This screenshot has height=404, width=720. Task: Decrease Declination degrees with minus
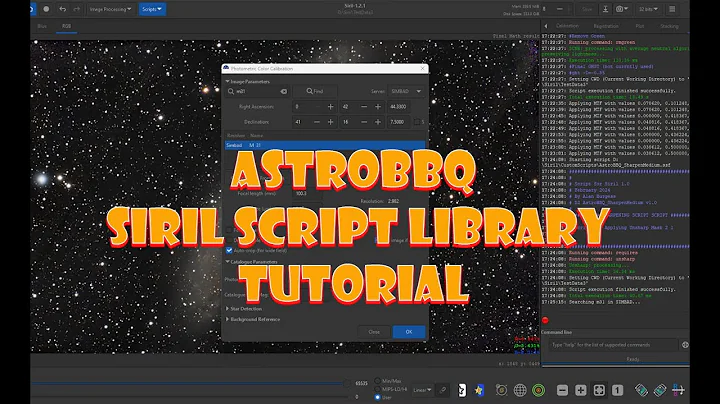click(x=316, y=122)
